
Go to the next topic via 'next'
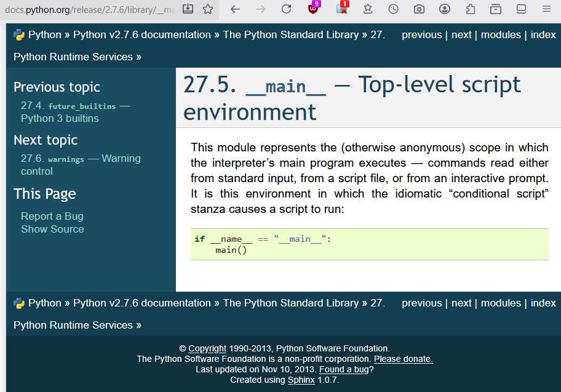tap(461, 34)
